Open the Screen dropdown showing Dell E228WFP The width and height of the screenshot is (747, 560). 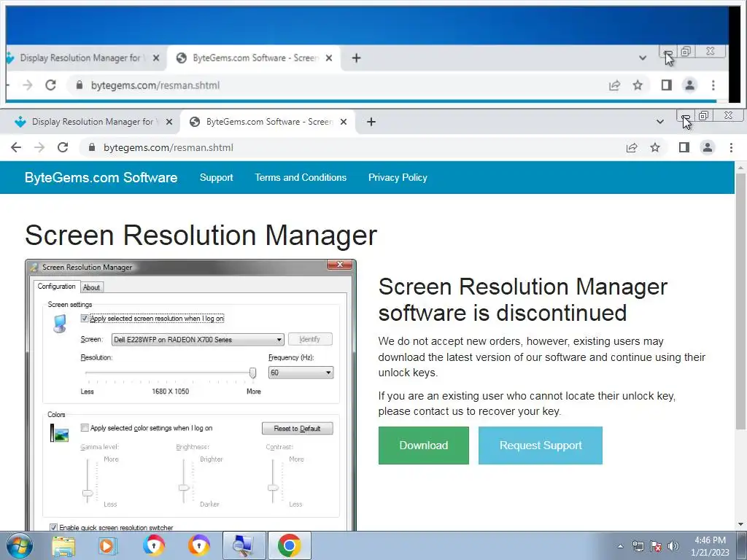pos(198,340)
